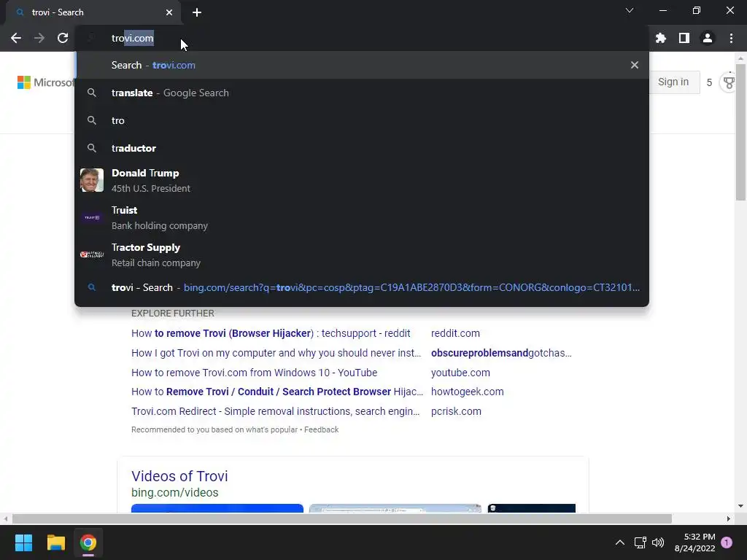Image resolution: width=747 pixels, height=560 pixels.
Task: Click the address bar containing trovi.com
Action: [x=362, y=38]
